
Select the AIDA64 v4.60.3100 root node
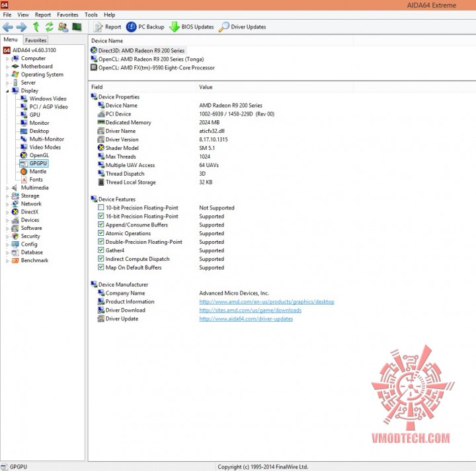34,50
